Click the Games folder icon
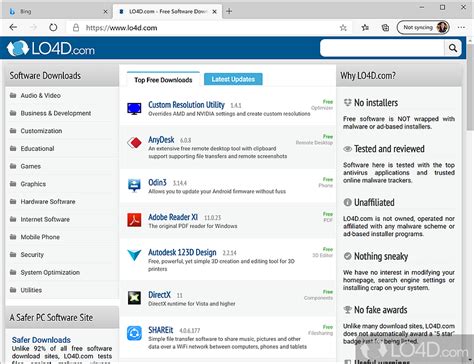This screenshot has height=364, width=474. pyautogui.click(x=13, y=166)
